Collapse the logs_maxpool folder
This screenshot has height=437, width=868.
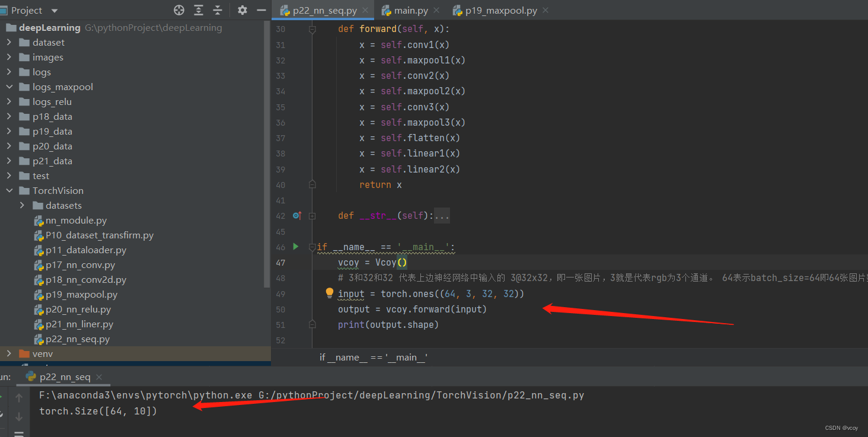pos(9,87)
